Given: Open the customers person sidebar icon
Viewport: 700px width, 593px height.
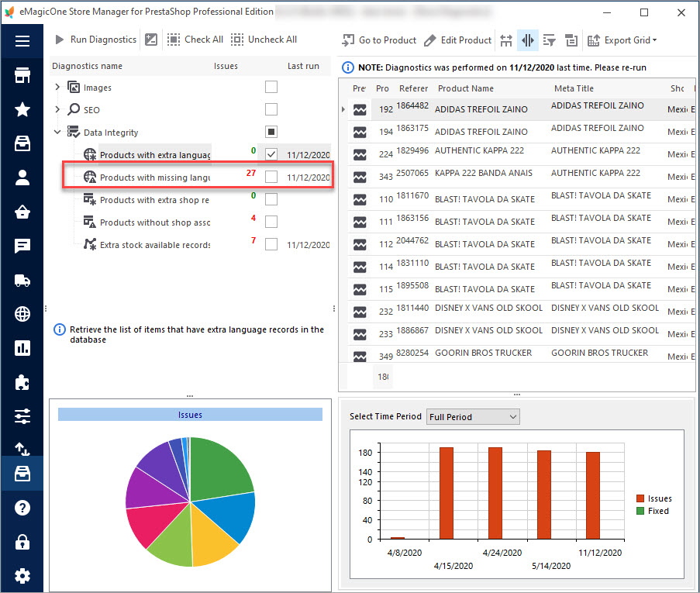Looking at the screenshot, I should [22, 178].
